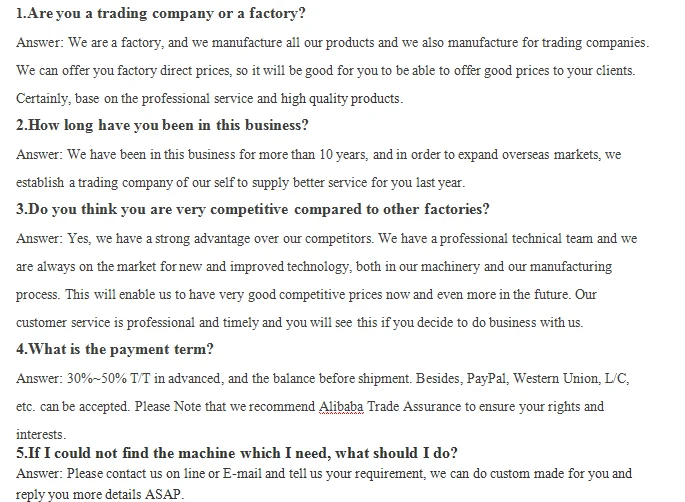Click the phrase "Trade Assurance"
Image resolution: width=685 pixels, height=502 pixels.
point(412,407)
